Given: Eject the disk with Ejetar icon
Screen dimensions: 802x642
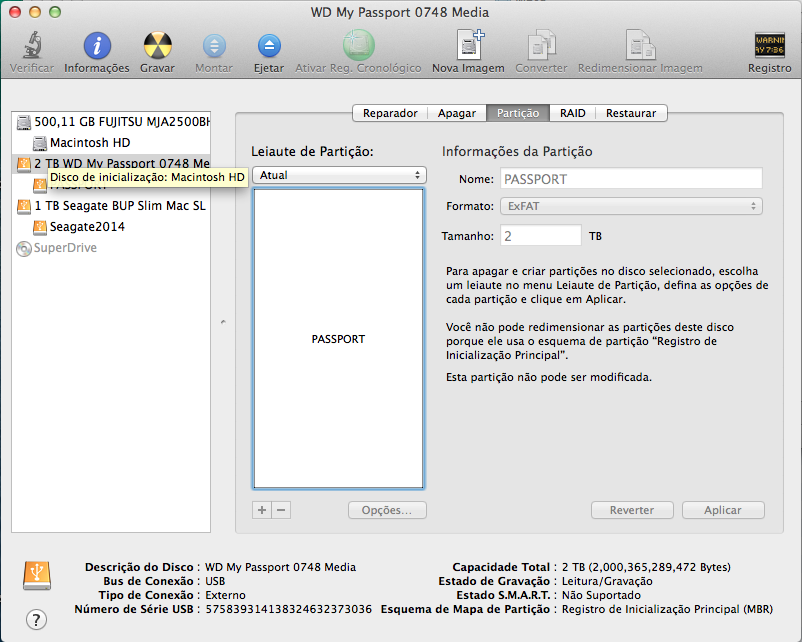Looking at the screenshot, I should 269,46.
